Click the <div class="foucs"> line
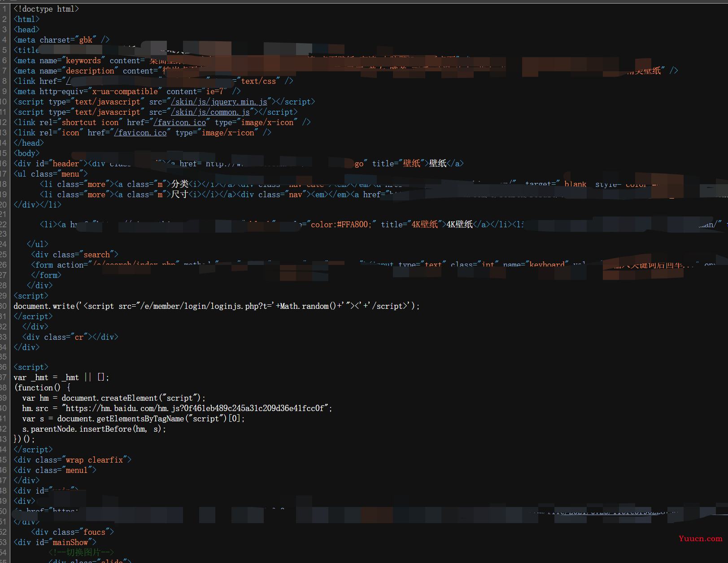 pyautogui.click(x=73, y=532)
